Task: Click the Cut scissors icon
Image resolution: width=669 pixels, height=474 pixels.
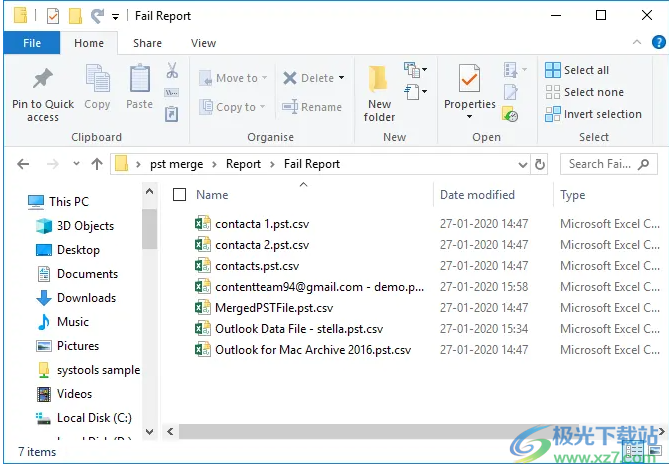Action: pyautogui.click(x=171, y=71)
